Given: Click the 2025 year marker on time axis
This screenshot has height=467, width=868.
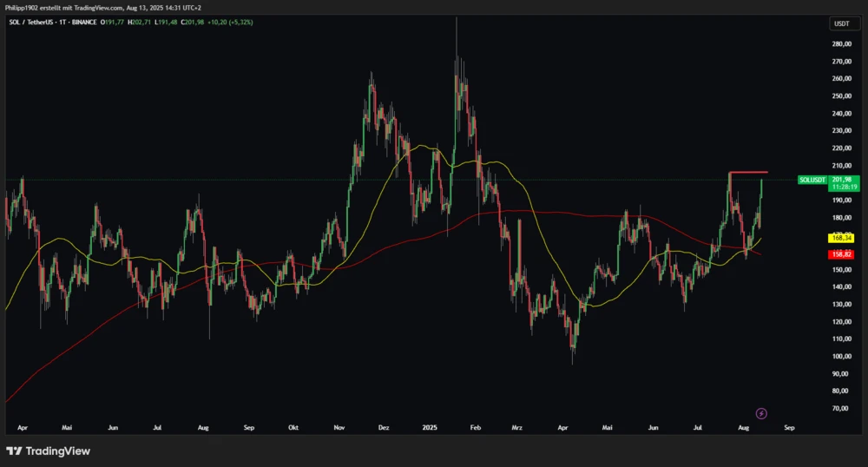Looking at the screenshot, I should coord(428,428).
